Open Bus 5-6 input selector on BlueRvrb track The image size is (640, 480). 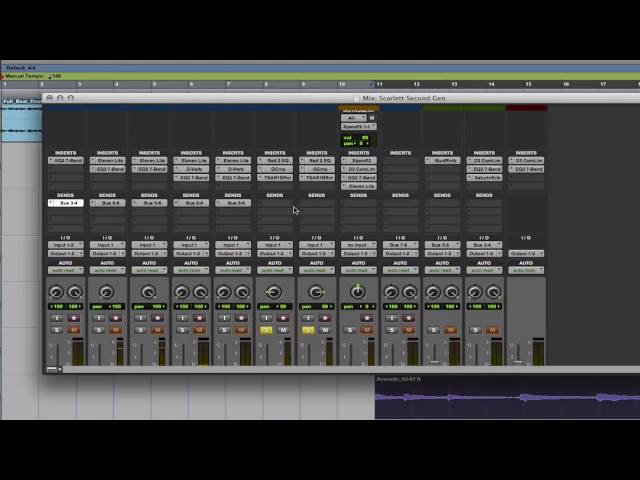(x=442, y=245)
